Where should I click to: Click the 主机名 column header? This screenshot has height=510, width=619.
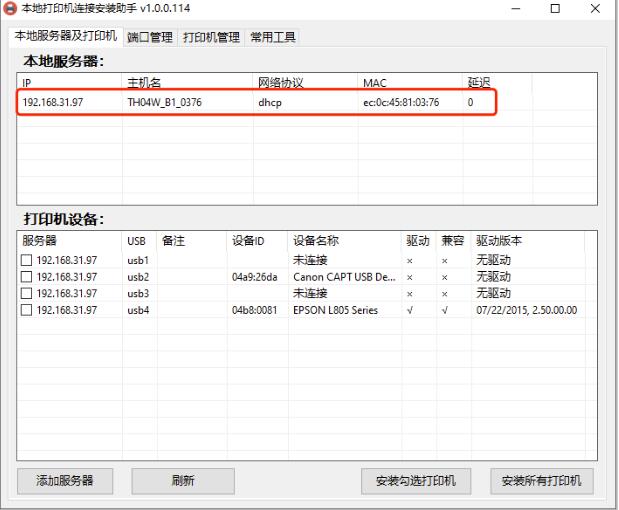click(x=187, y=82)
